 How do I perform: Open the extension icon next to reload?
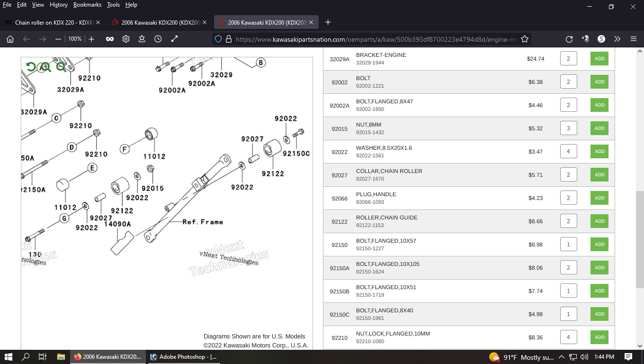pos(586,39)
